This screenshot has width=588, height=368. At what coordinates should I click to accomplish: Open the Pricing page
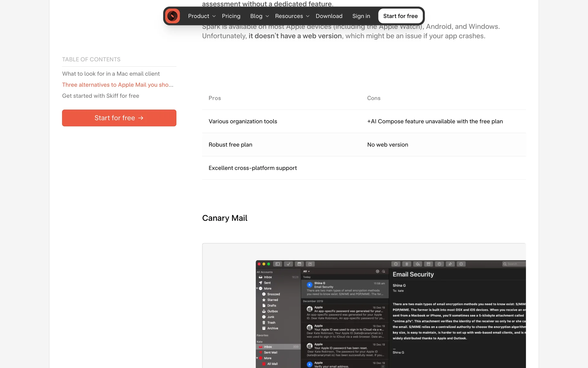(231, 16)
